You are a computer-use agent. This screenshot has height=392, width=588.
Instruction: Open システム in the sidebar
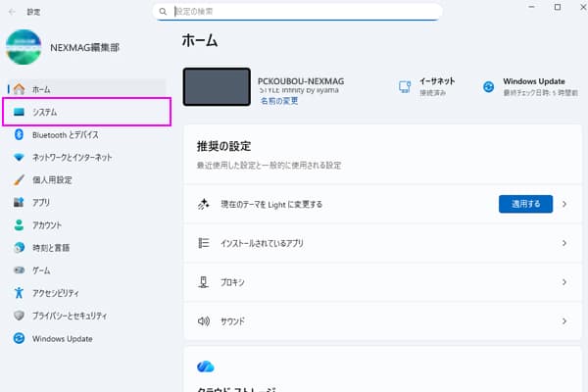point(86,112)
